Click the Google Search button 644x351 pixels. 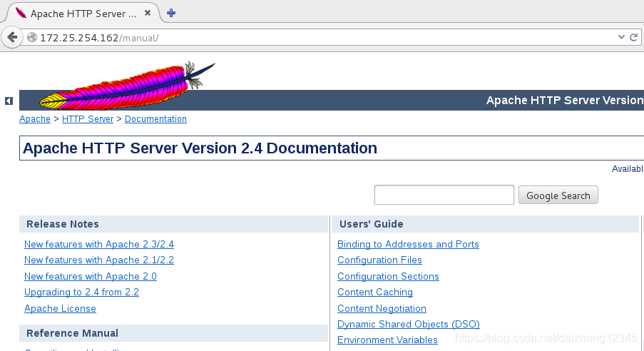click(558, 195)
